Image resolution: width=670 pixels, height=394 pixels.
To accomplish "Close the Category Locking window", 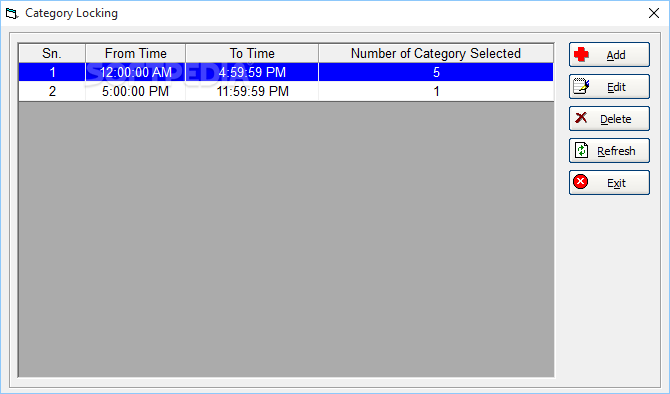I will (x=654, y=13).
